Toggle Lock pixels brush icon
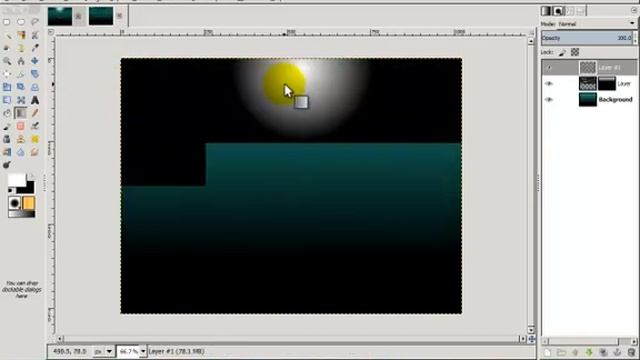The width and height of the screenshot is (640, 360). pyautogui.click(x=562, y=52)
